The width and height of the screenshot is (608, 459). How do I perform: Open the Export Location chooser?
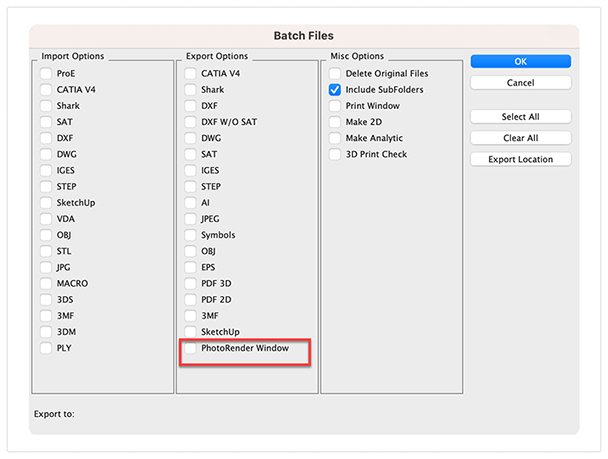click(520, 159)
